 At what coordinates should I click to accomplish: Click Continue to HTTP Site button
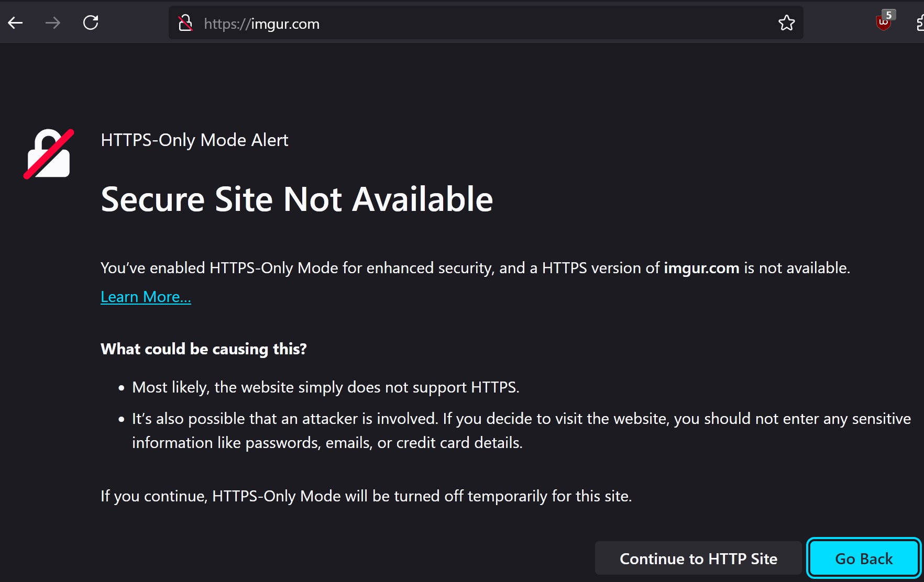698,558
